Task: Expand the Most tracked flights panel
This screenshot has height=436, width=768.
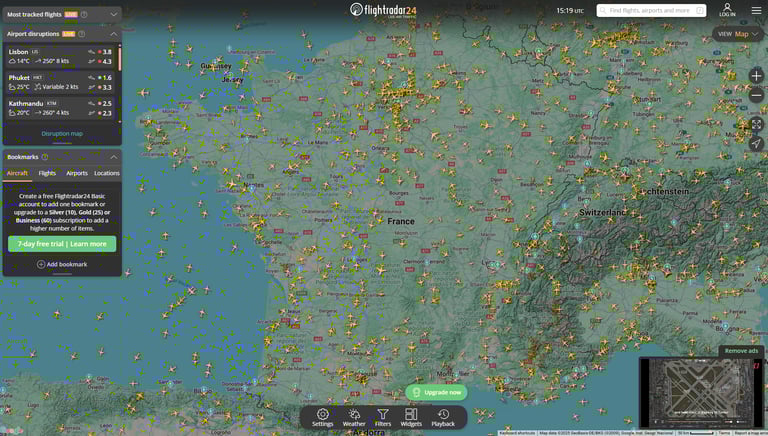Action: 114,15
